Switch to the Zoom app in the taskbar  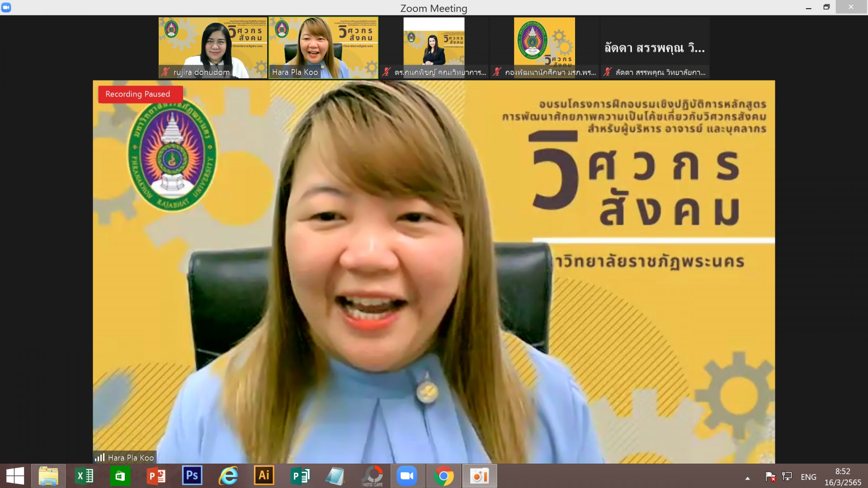[407, 476]
